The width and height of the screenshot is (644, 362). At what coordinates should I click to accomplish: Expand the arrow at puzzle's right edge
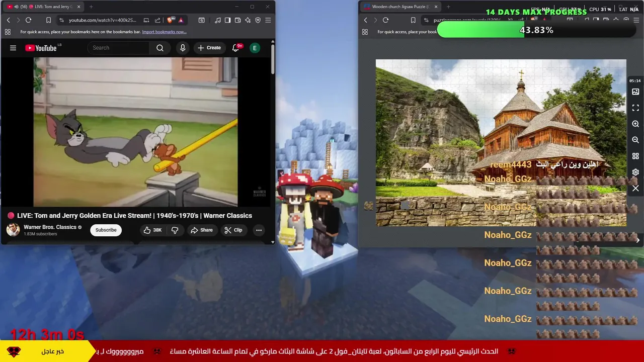(x=637, y=240)
